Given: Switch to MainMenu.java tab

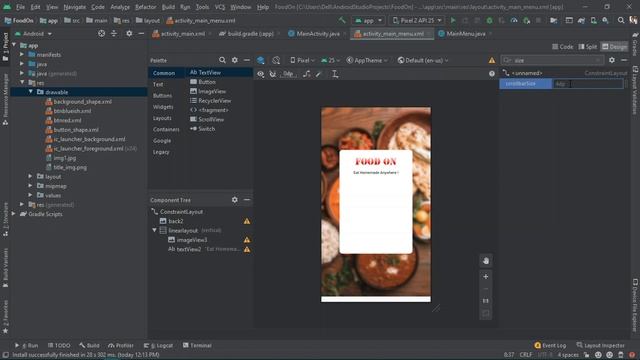Looking at the screenshot, I should click(465, 34).
